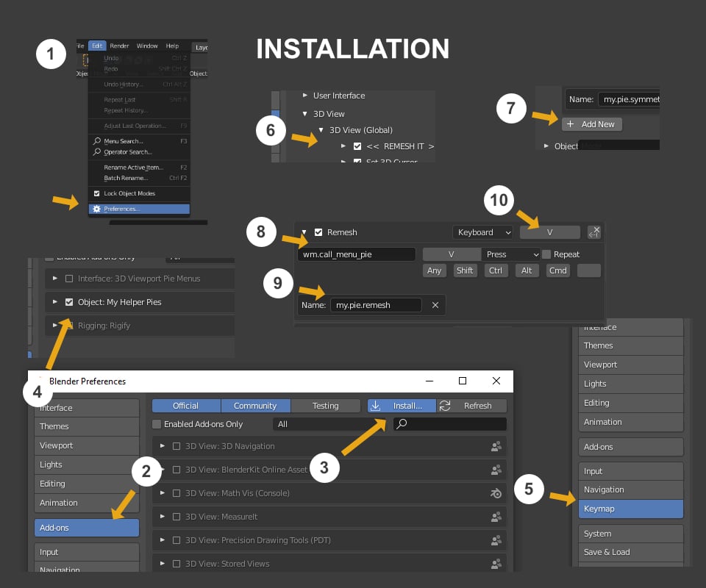Click the magnifier icon in the add-on search field
The image size is (706, 588).
point(402,424)
